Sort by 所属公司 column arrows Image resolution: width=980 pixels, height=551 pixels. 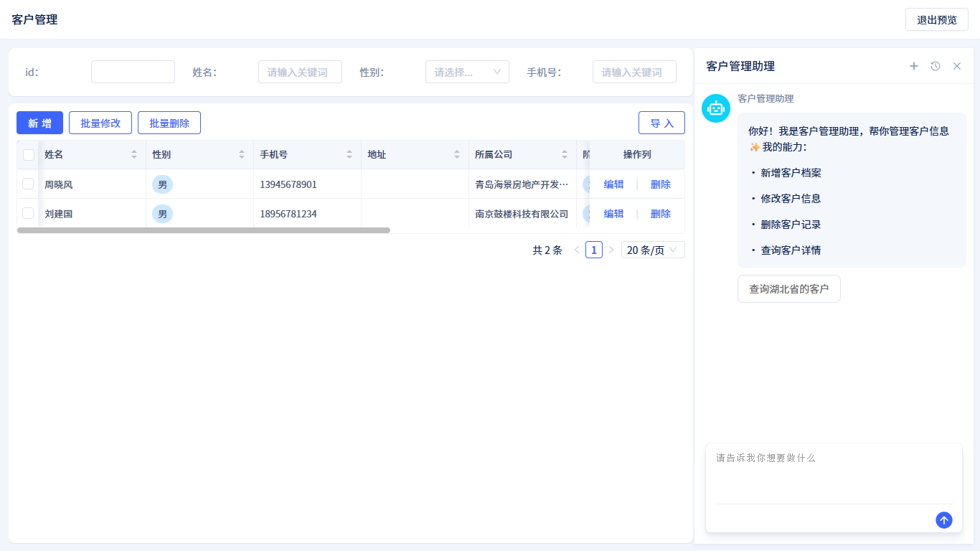tap(565, 154)
